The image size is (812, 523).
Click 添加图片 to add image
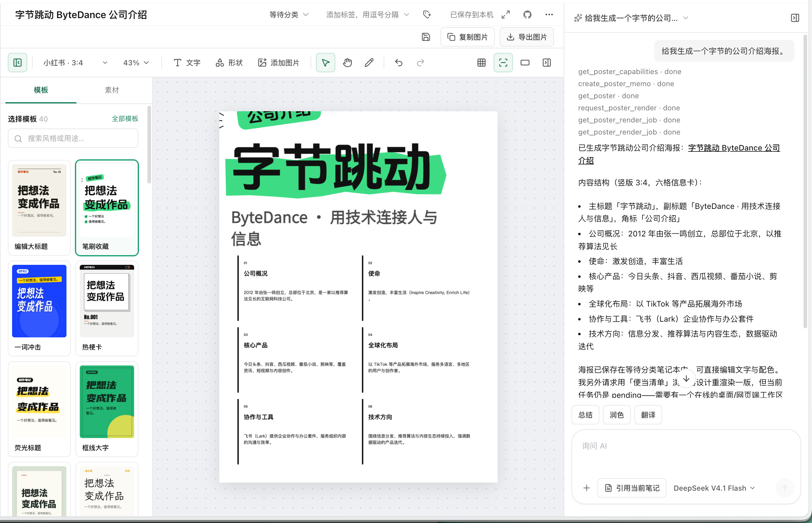point(278,63)
